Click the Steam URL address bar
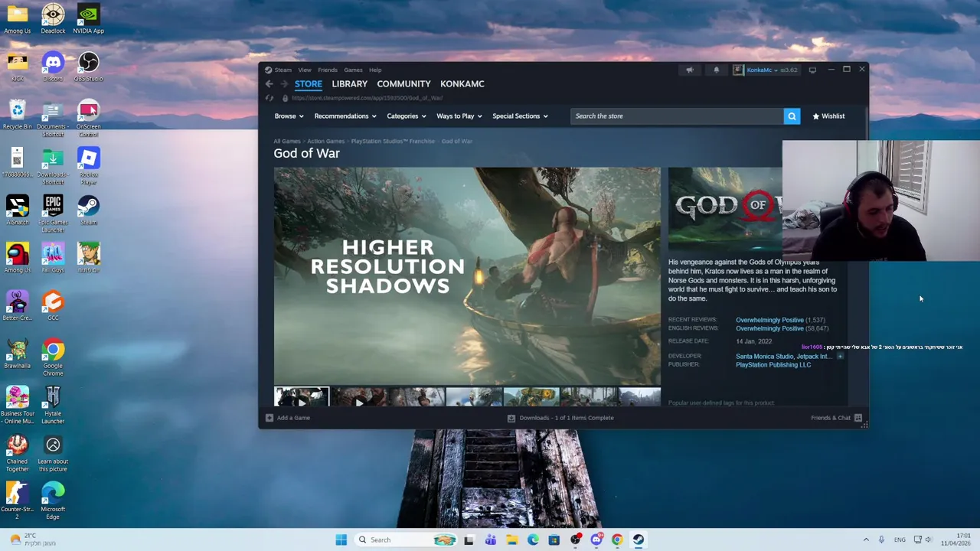The image size is (980, 551). pos(367,98)
